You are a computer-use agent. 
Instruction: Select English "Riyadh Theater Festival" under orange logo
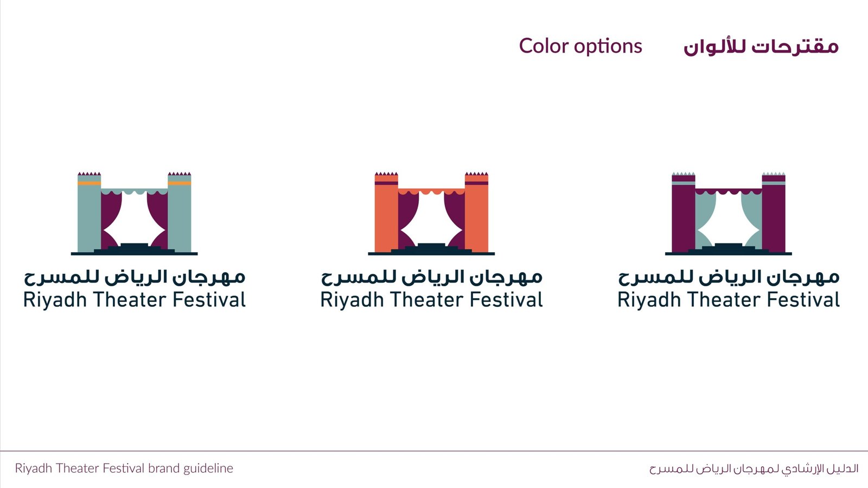coord(432,300)
